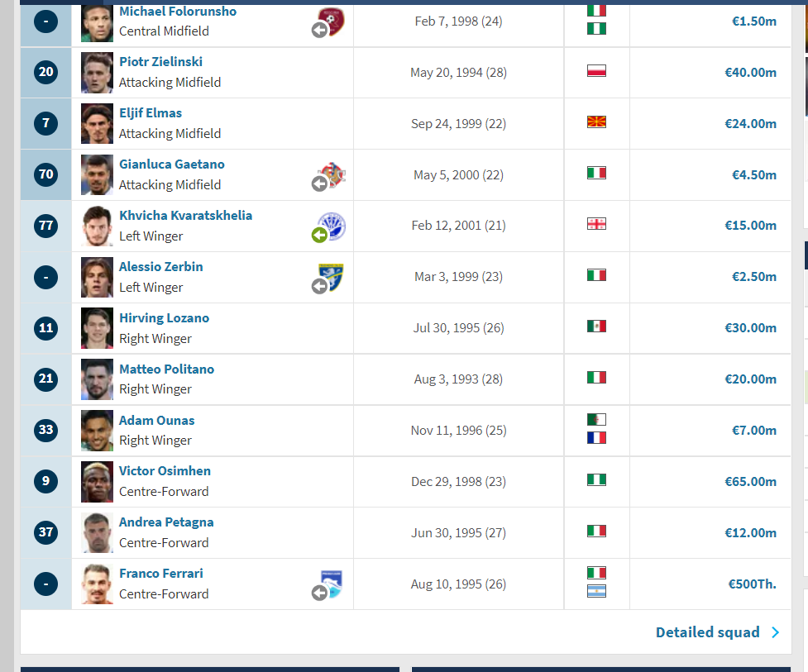Screen dimensions: 808x672
Task: Click the club crest beside Michael Folorunsho
Action: click(332, 21)
